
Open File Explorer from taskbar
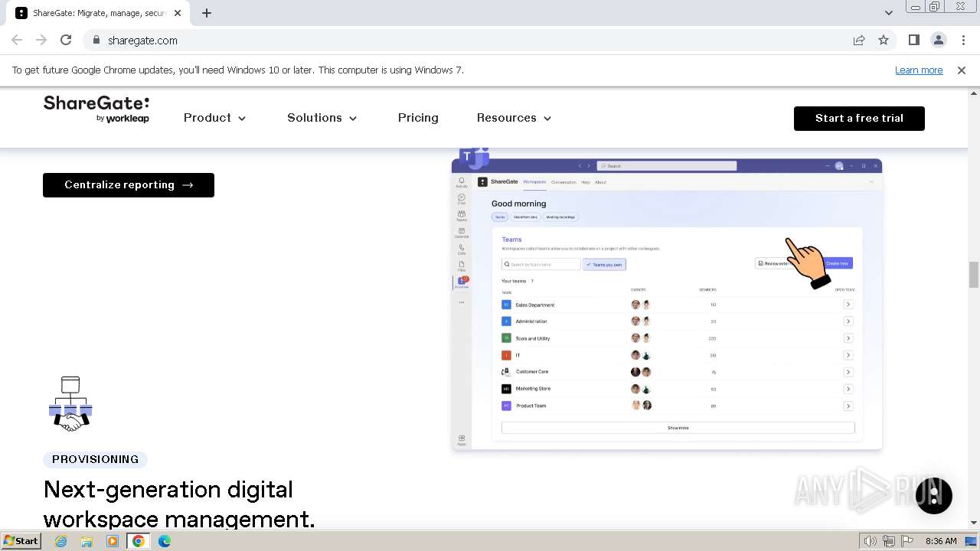click(x=87, y=541)
